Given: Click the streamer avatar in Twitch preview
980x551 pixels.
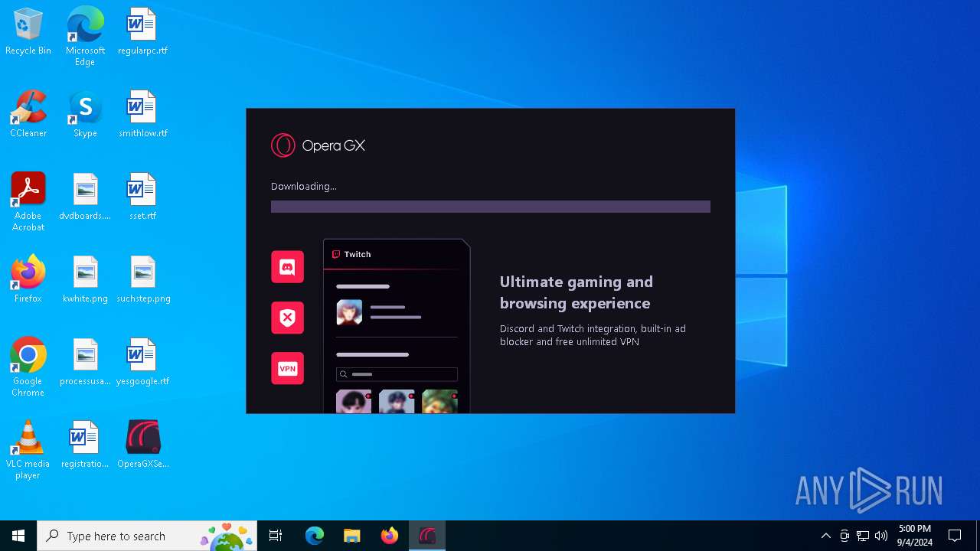Looking at the screenshot, I should (349, 312).
